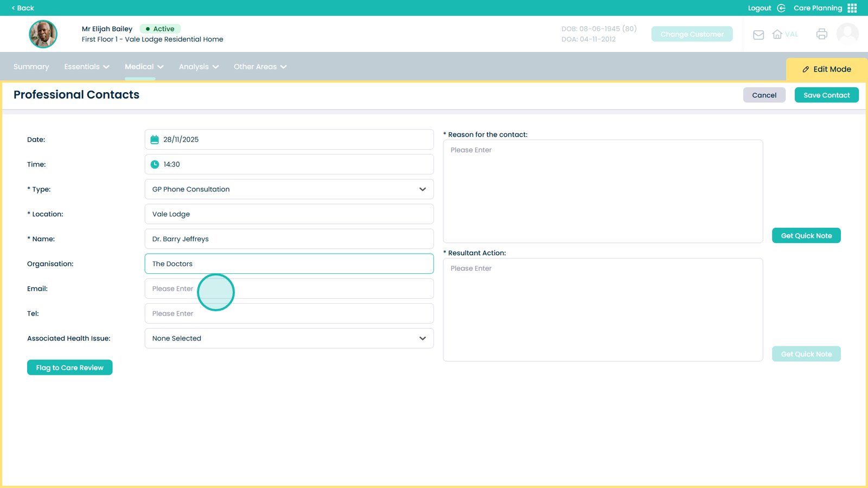Click the Logout arrow icon
This screenshot has height=488, width=868.
pos(781,8)
